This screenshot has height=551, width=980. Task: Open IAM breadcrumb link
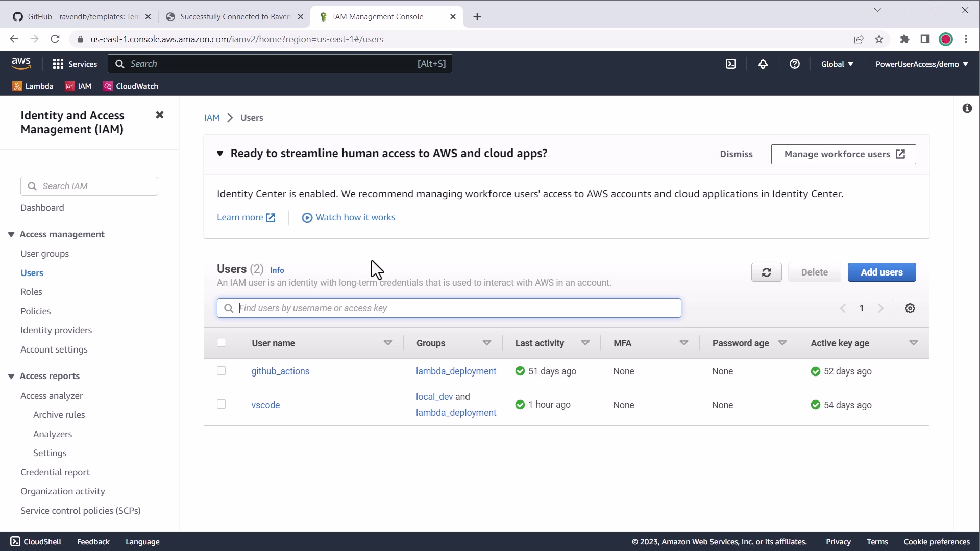point(212,118)
